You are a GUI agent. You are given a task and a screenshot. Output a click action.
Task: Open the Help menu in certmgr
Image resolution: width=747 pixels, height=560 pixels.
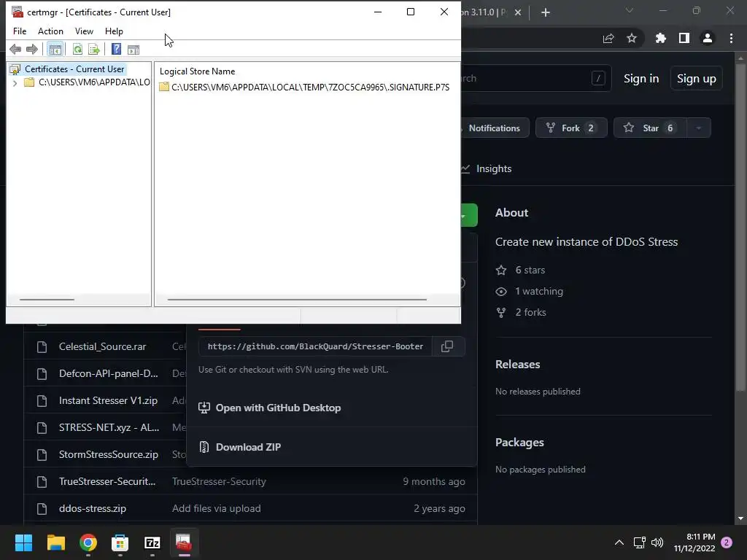(x=114, y=31)
